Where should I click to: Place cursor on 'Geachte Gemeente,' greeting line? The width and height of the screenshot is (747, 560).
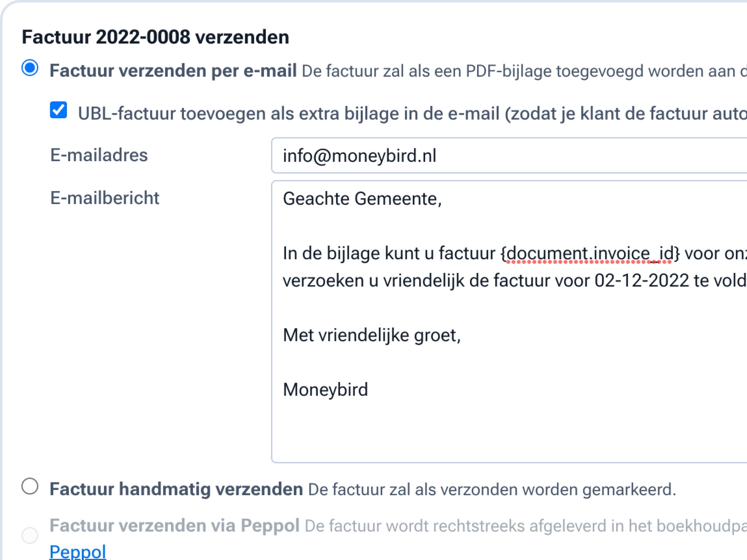click(x=362, y=198)
